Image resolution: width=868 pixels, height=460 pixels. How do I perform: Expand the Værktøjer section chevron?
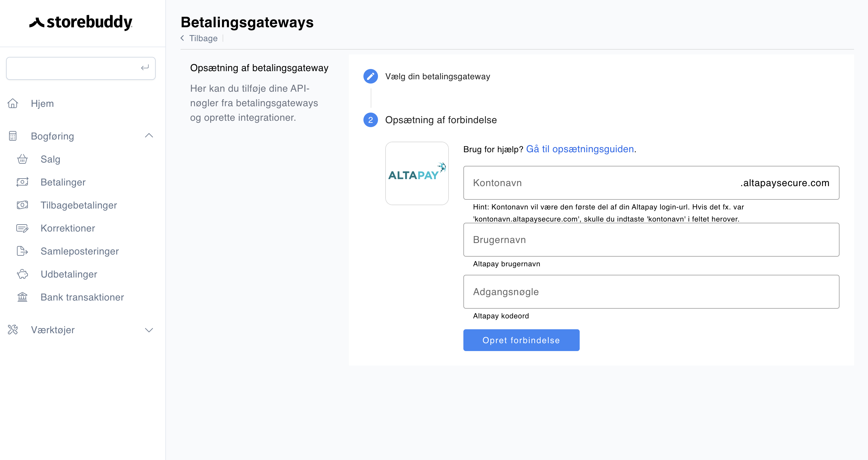(149, 330)
